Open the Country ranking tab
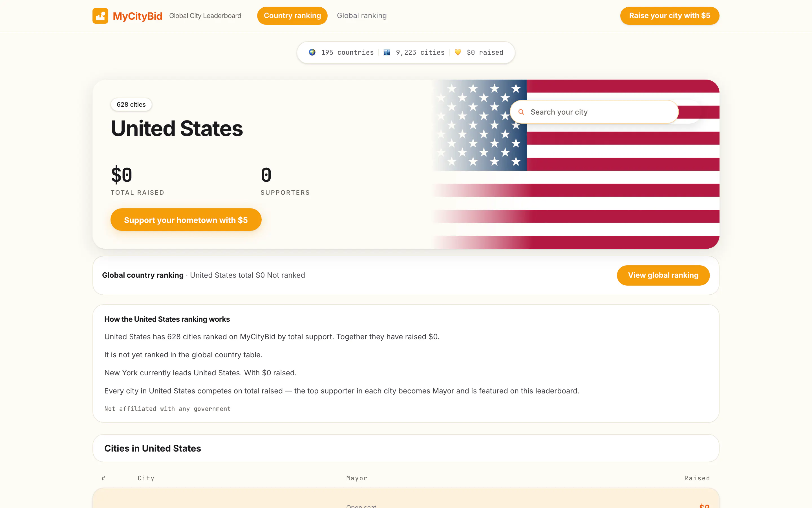This screenshot has width=812, height=508. (x=292, y=16)
